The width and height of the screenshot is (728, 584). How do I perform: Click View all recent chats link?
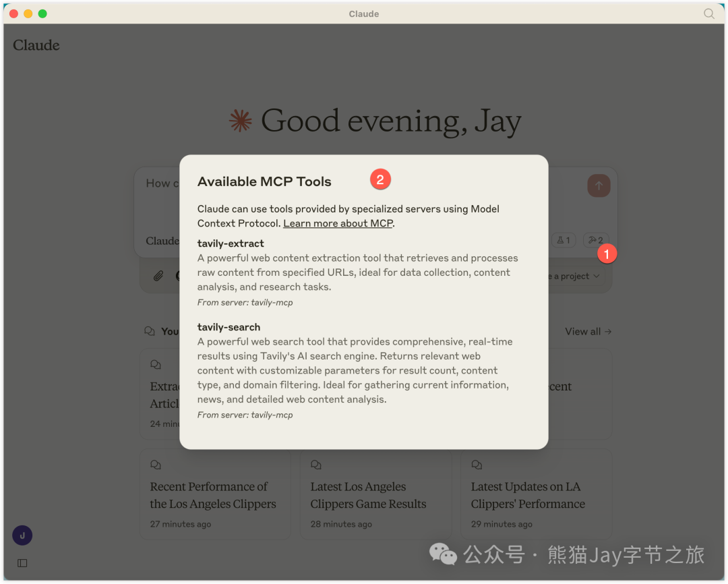point(588,332)
